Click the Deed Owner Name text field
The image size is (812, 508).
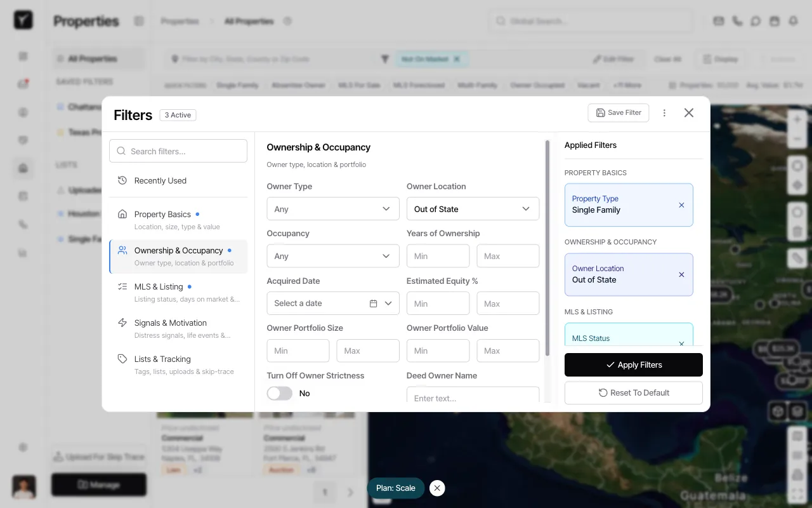(x=473, y=397)
